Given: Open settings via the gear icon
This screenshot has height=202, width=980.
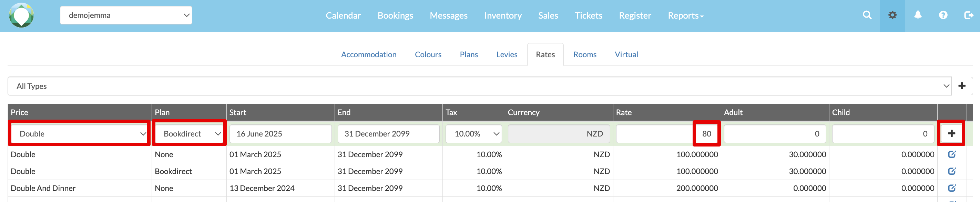Looking at the screenshot, I should pos(892,15).
